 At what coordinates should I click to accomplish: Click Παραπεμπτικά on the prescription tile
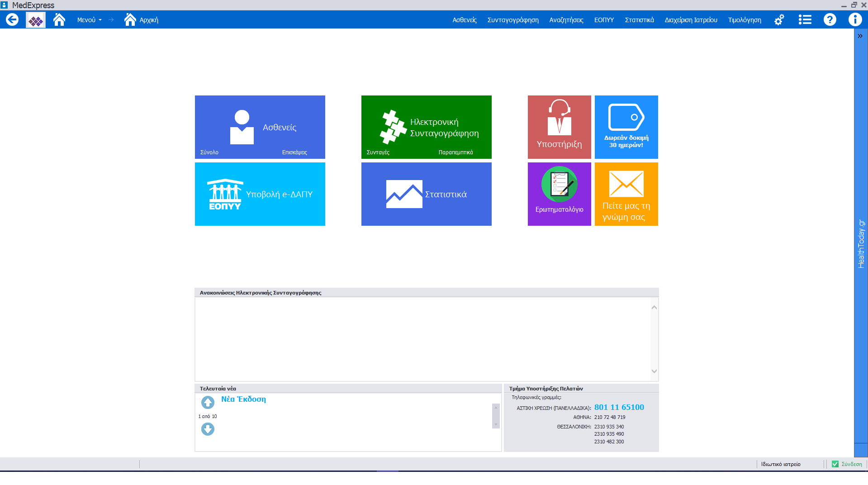pyautogui.click(x=456, y=152)
